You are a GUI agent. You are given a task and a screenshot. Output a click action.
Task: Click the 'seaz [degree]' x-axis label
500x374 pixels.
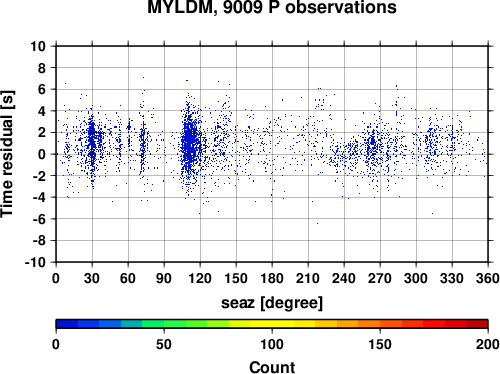pos(272,303)
